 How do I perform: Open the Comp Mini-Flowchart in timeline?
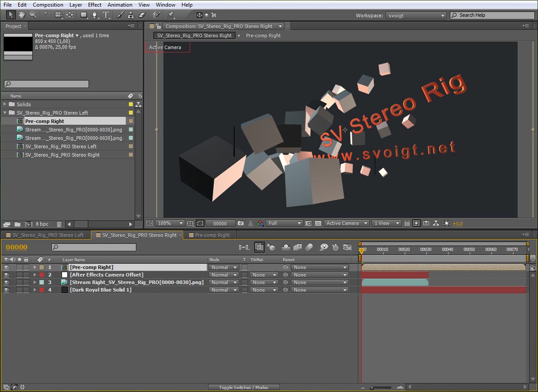point(244,247)
